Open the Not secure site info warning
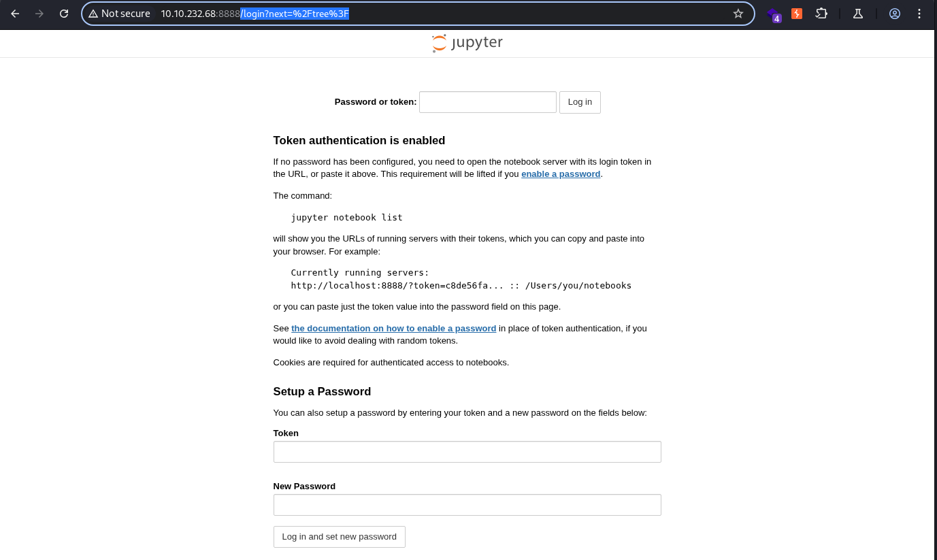This screenshot has height=560, width=937. (x=119, y=14)
